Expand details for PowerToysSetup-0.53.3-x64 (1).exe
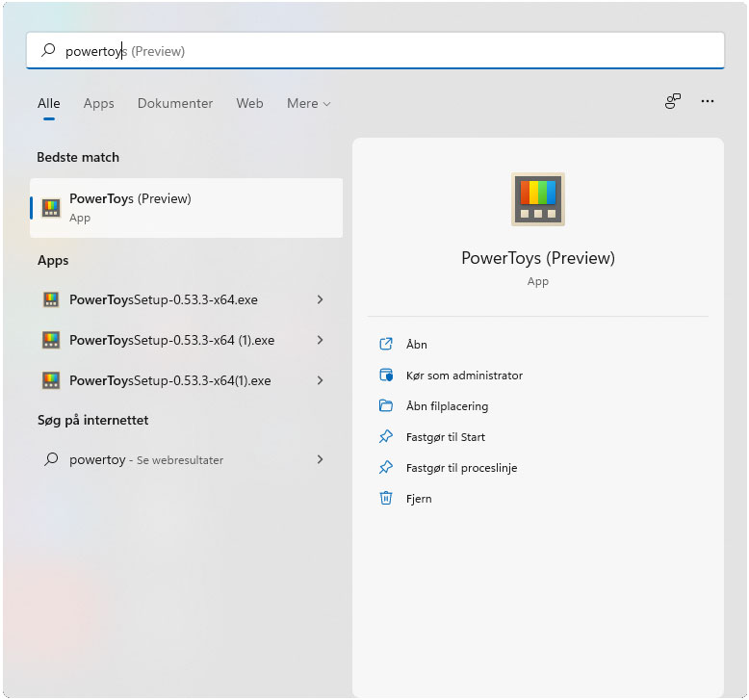Screen dimensions: 749x700 pyautogui.click(x=320, y=340)
